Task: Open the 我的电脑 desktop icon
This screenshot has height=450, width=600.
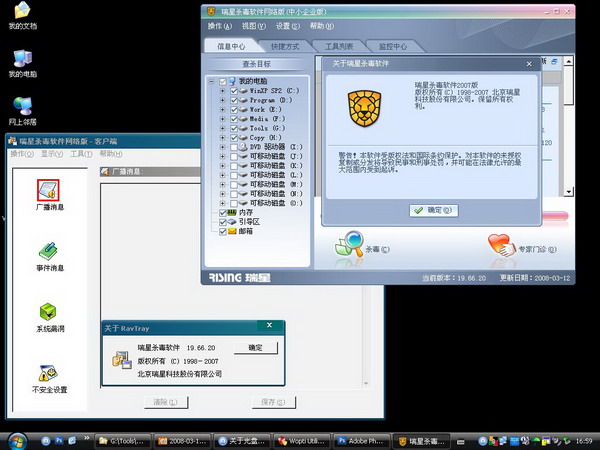Action: pos(23,58)
